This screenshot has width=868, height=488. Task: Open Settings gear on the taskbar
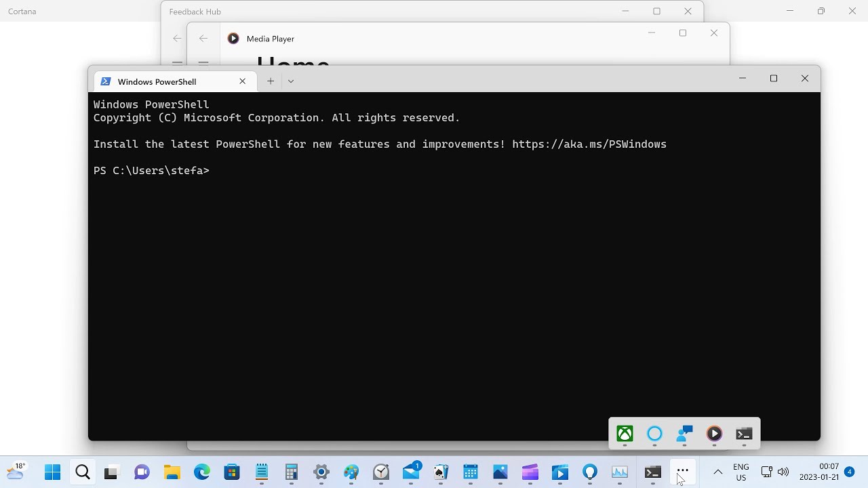click(321, 472)
